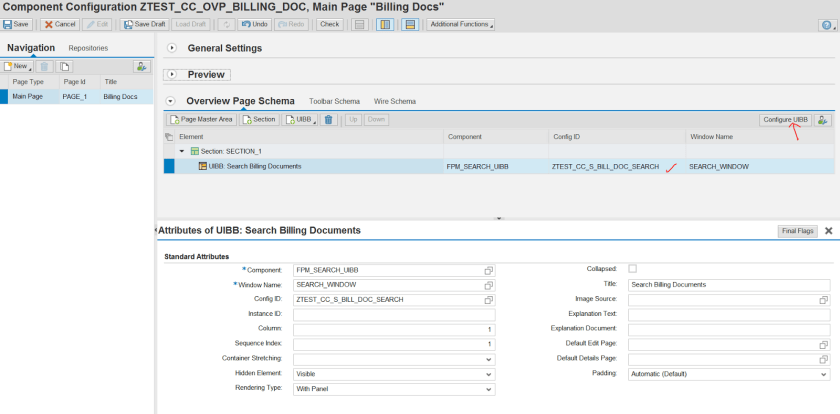Click the Undo toolbar button
Image resolution: width=840 pixels, height=414 pixels.
tap(252, 24)
